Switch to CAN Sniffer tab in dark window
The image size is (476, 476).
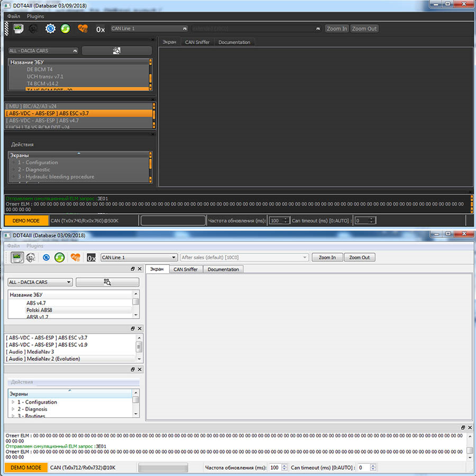tap(197, 42)
